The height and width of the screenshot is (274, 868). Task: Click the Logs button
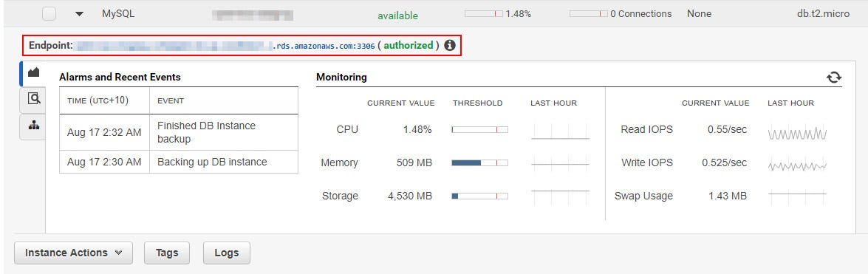click(226, 253)
